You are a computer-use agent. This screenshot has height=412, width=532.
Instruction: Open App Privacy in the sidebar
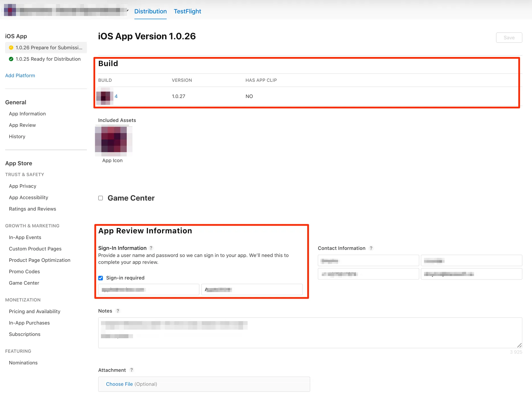click(22, 186)
